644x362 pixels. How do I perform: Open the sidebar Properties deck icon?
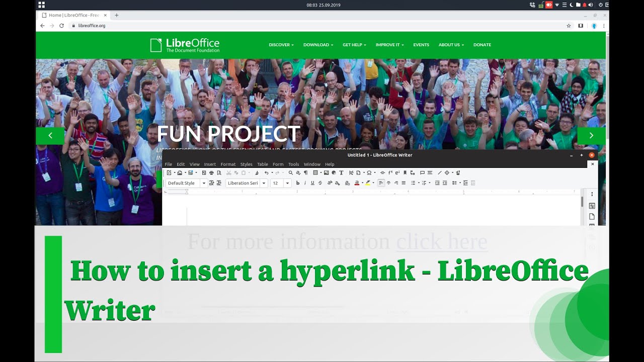[592, 206]
